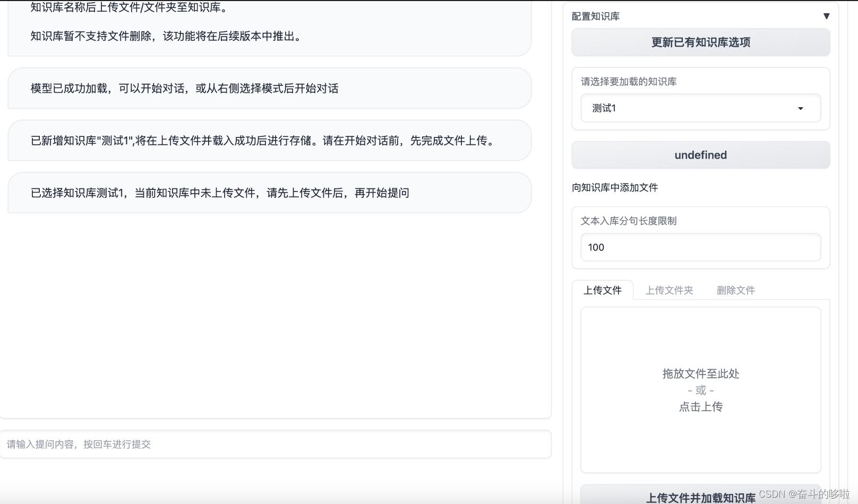Click the file drag-and-drop upload area
The height and width of the screenshot is (504, 858).
(x=700, y=389)
